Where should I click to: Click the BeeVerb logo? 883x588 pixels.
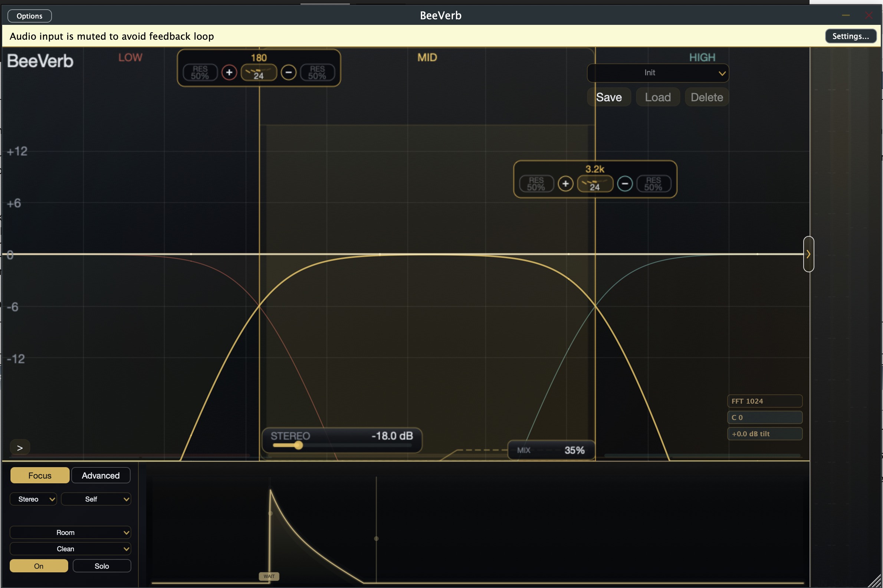click(40, 61)
